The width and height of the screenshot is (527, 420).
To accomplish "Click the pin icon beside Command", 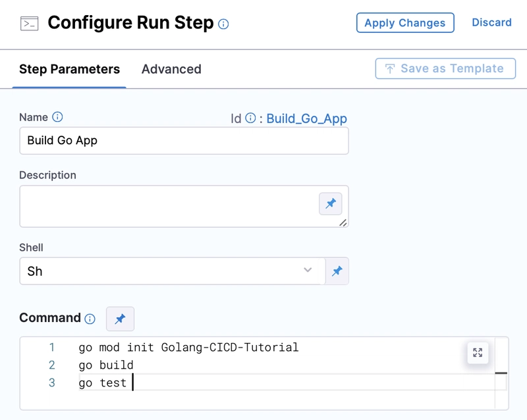I will [x=120, y=319].
